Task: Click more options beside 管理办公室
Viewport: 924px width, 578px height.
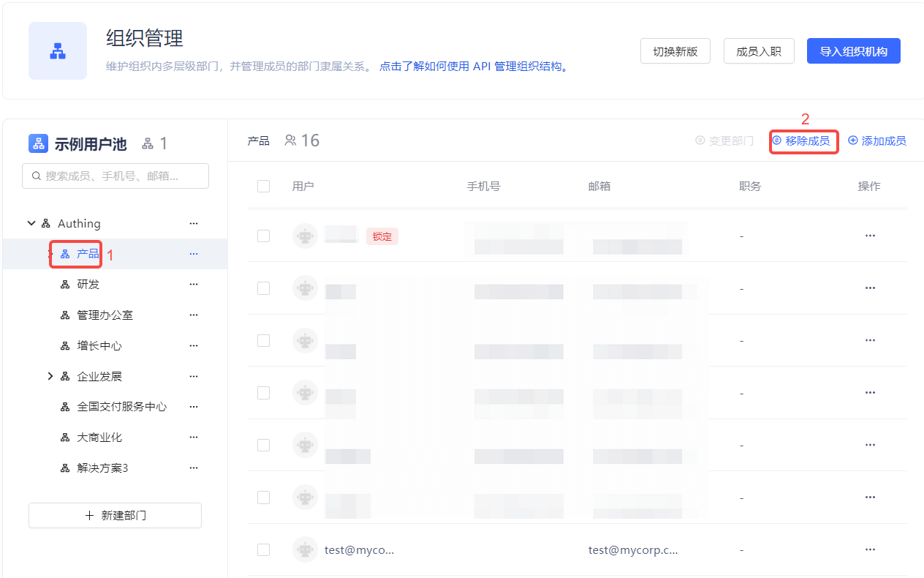Action: pos(194,315)
